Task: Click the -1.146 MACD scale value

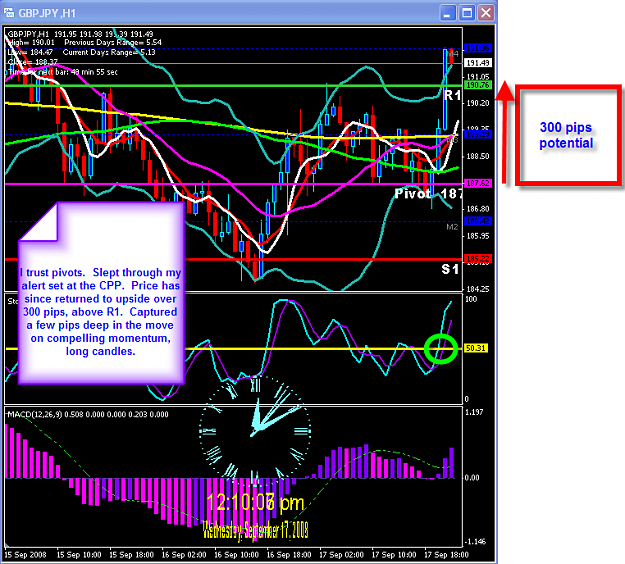Action: 475,541
